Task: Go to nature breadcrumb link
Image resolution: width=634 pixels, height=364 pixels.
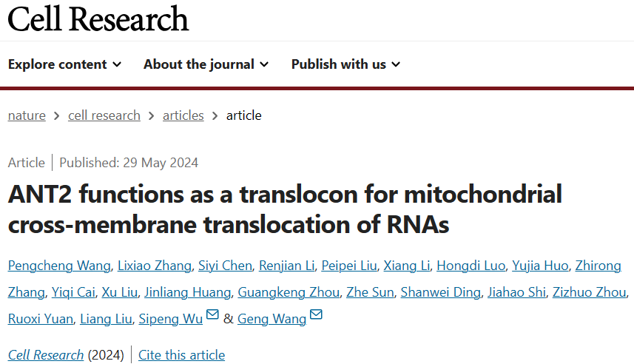Action: pyautogui.click(x=27, y=115)
